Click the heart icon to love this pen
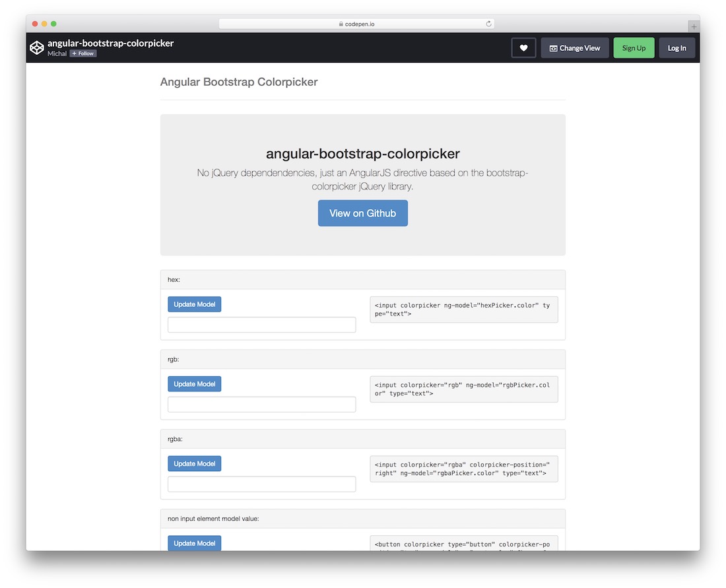Viewport: 726px width, 588px height. pos(523,48)
